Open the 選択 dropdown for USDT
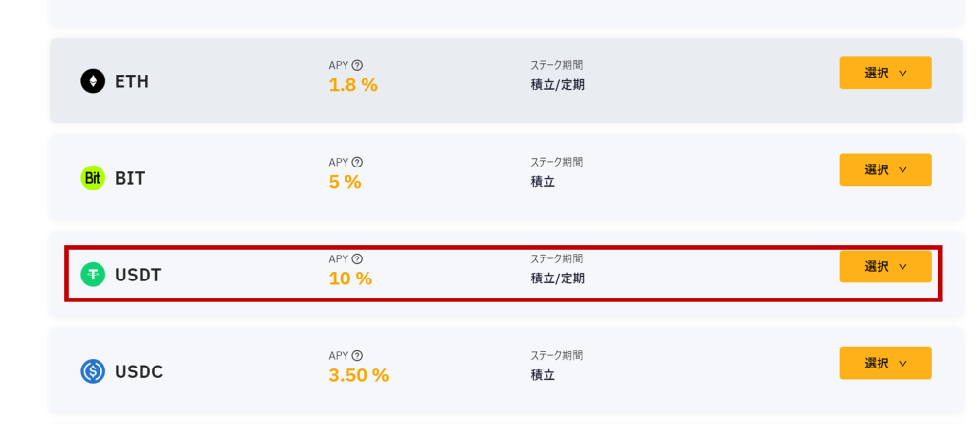Screen dimensions: 980x424 tap(885, 266)
